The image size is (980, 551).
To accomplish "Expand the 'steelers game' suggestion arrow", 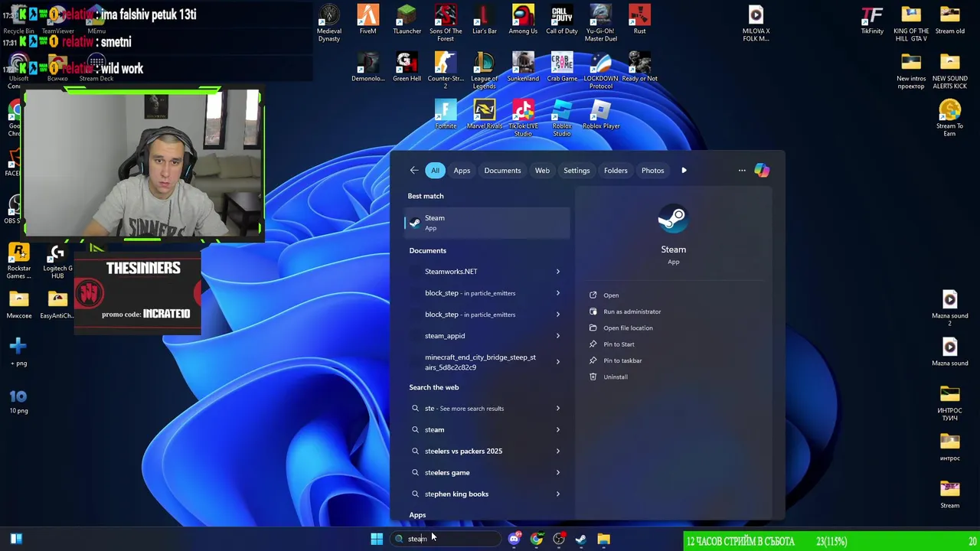I will point(557,473).
